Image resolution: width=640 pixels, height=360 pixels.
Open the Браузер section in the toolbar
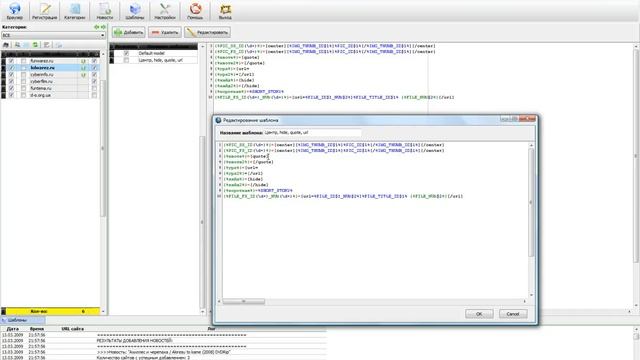[15, 11]
